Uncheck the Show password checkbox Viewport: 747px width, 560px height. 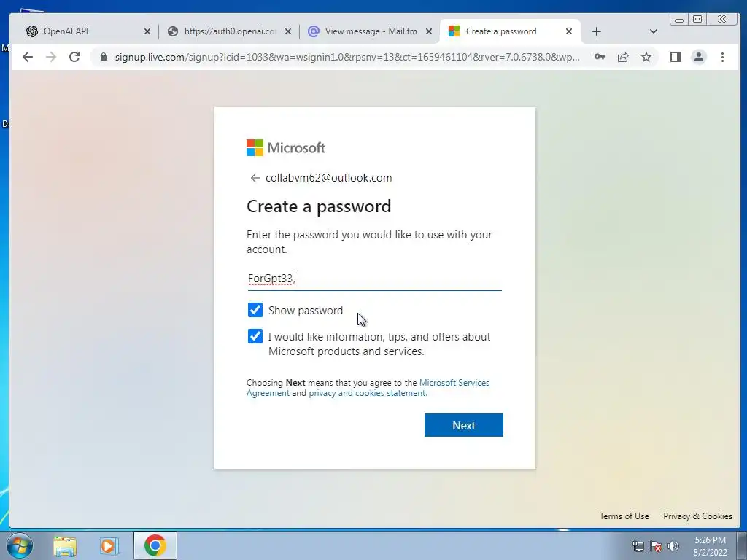[x=255, y=310]
